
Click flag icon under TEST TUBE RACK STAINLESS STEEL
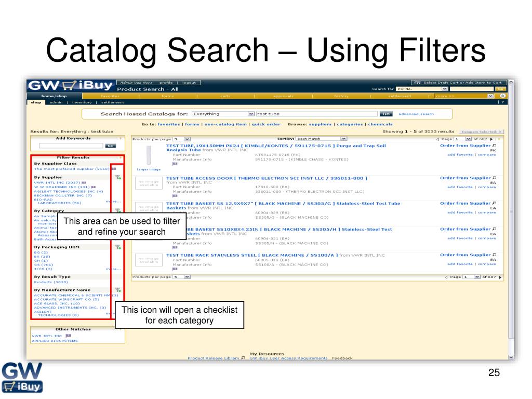[x=175, y=269]
